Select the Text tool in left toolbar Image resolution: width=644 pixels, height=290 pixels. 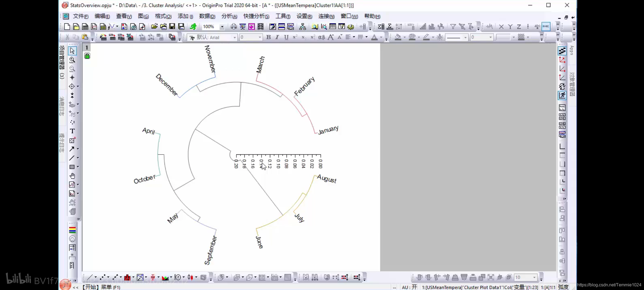(x=72, y=131)
